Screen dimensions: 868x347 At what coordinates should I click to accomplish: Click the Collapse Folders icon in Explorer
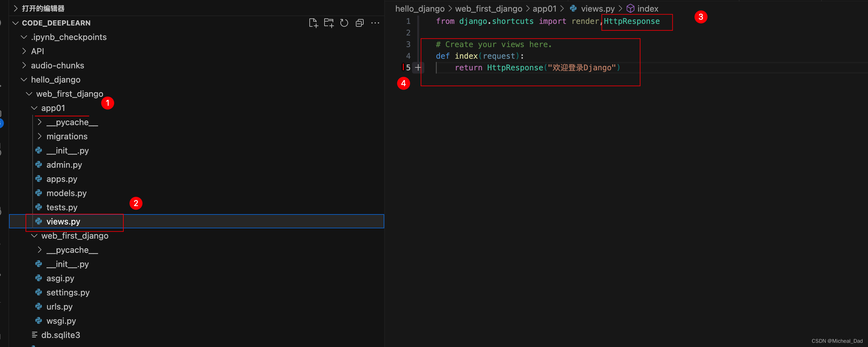359,23
